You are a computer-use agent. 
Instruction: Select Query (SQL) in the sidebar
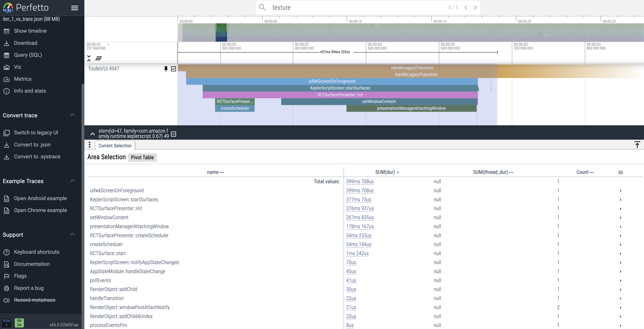[x=28, y=55]
